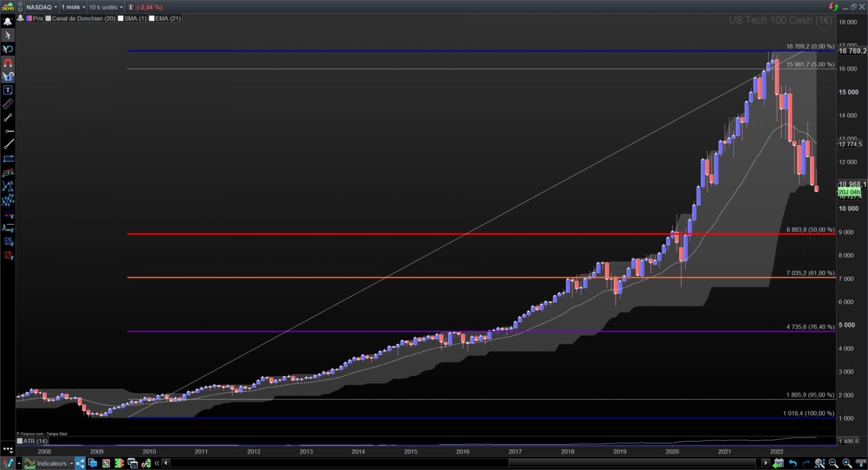Open the share chart icon
Screen dimensions: 868x470
[x=80, y=464]
